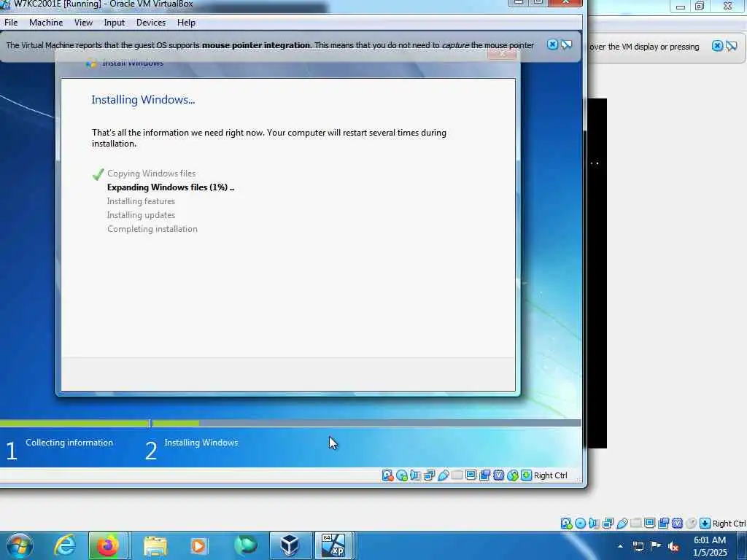747x560 pixels.
Task: Open the File menu
Action: [x=11, y=23]
